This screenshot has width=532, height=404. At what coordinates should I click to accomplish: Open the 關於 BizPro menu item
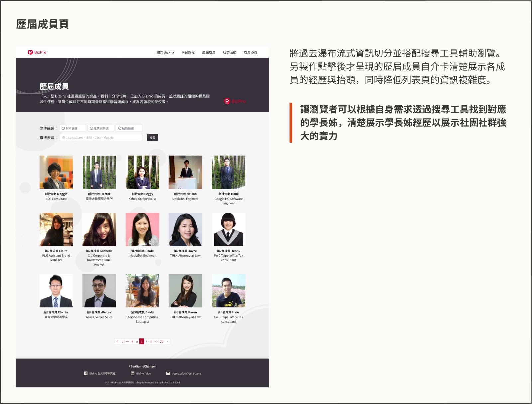(x=165, y=52)
